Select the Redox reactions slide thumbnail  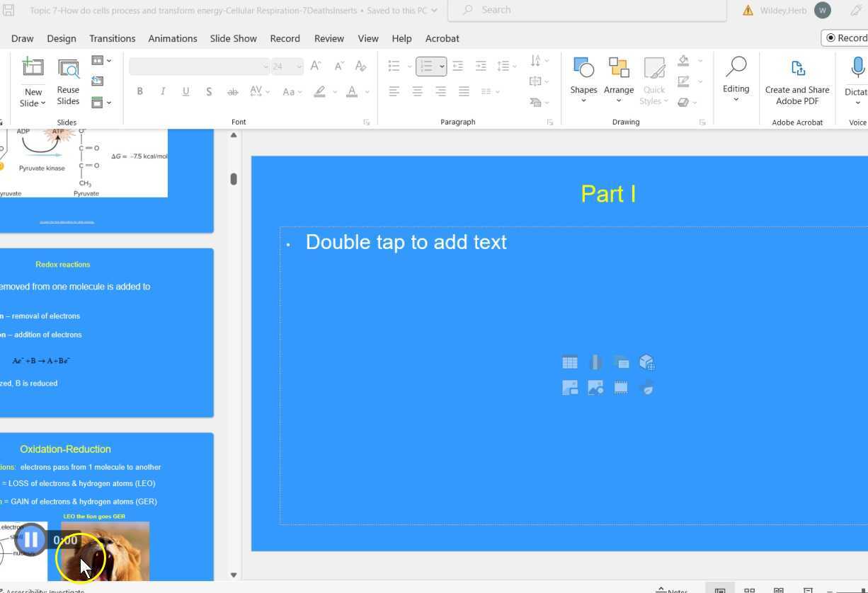tap(106, 333)
